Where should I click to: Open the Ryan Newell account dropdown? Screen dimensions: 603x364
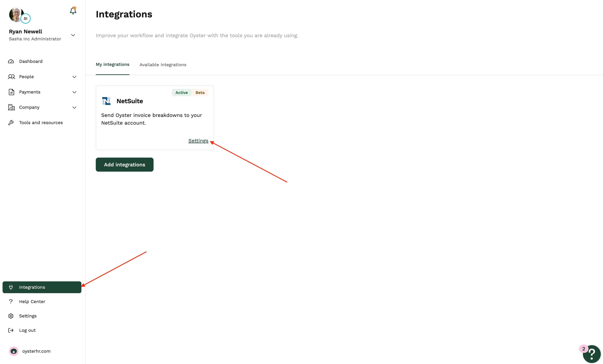click(73, 35)
